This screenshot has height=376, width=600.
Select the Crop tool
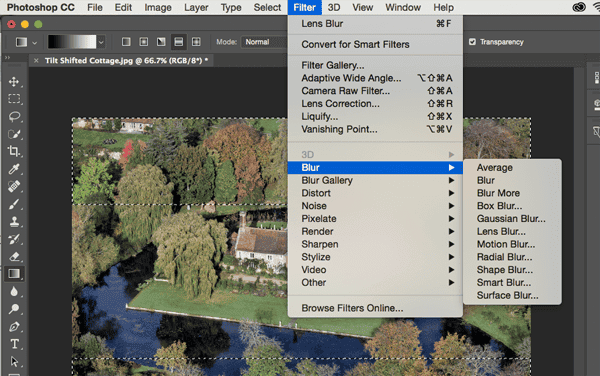click(14, 151)
